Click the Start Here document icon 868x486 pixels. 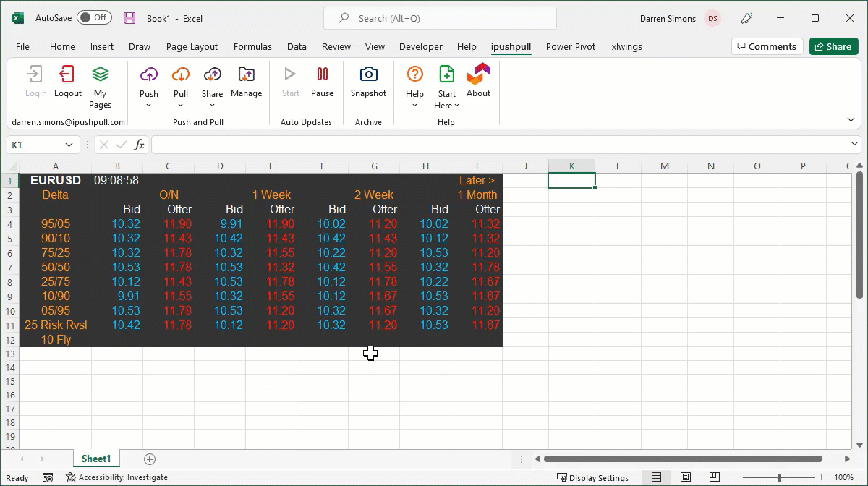pyautogui.click(x=447, y=74)
